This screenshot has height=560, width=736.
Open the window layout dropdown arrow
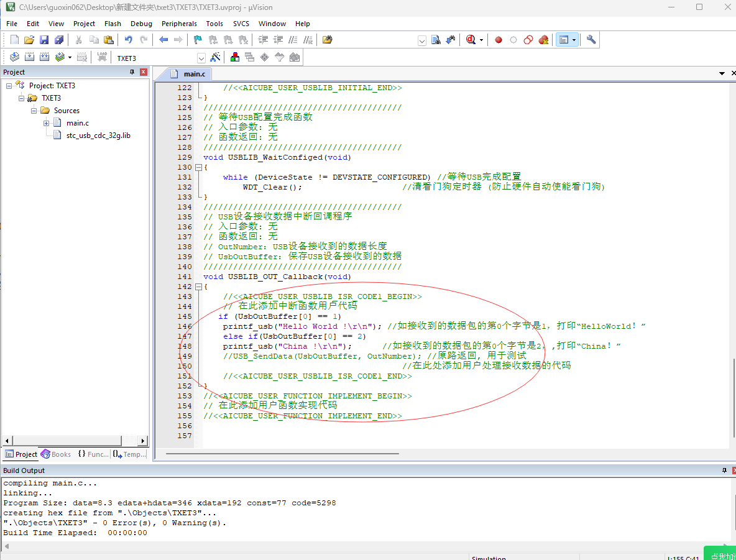[x=574, y=40]
